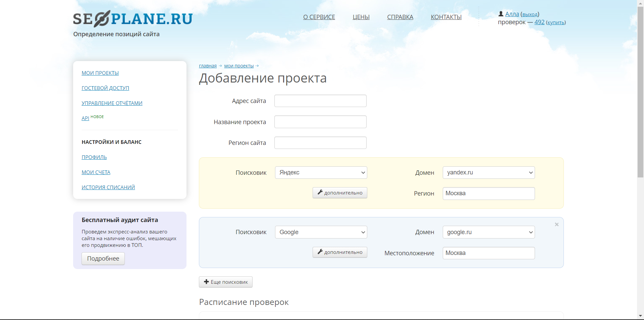
Task: Open the ЦЕНЫ page
Action: point(361,17)
